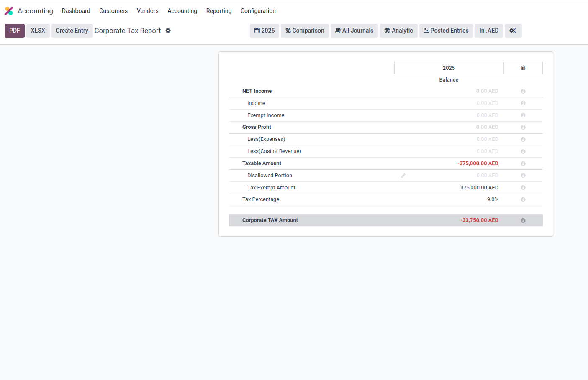Open report settings gear beside Corporate Tax Report
The height and width of the screenshot is (380, 588).
[168, 31]
